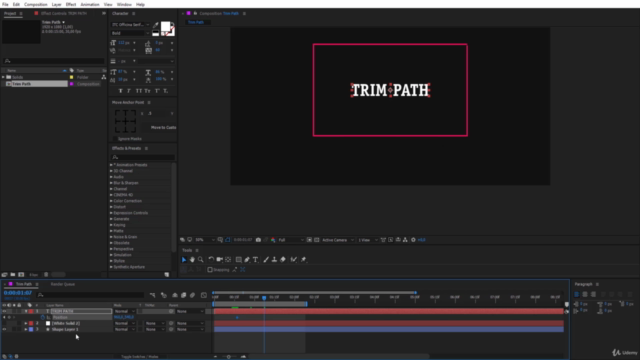Click the Character eyedropper icon

pos(156,25)
